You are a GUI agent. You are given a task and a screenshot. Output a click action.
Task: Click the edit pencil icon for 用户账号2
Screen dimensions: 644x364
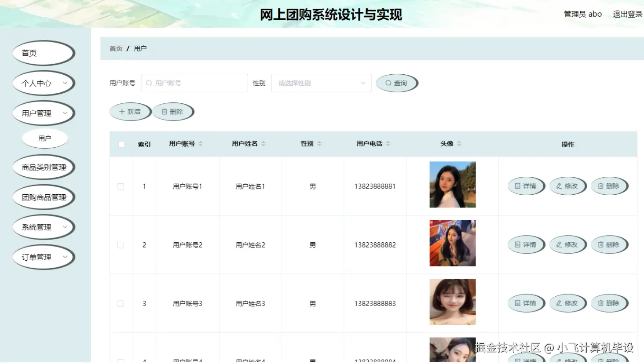click(x=559, y=244)
